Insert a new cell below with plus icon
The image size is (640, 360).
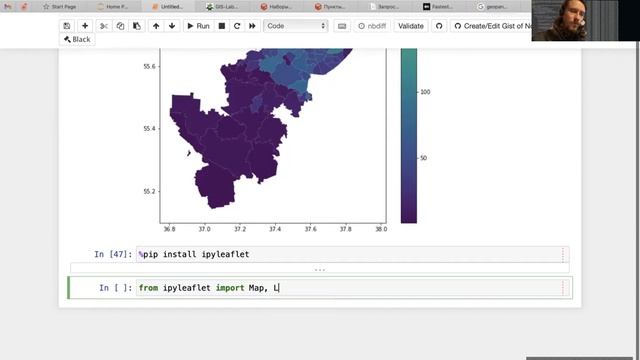point(85,26)
